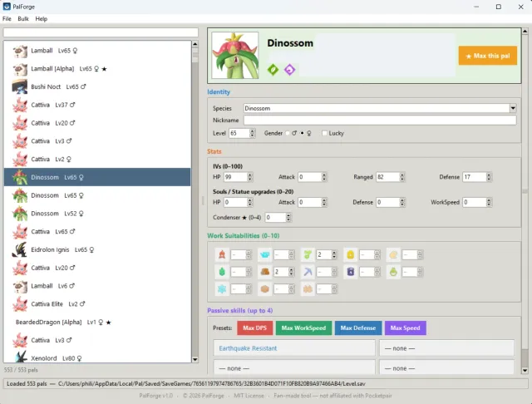Viewport: 532px width, 404px height.
Task: Increase the Souls WorkSpeed stepper
Action: pyautogui.click(x=489, y=200)
